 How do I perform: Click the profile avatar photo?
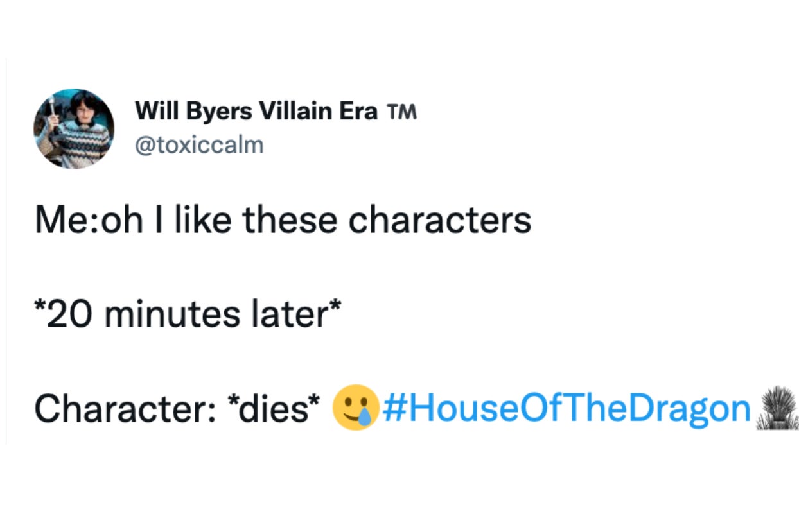click(74, 128)
